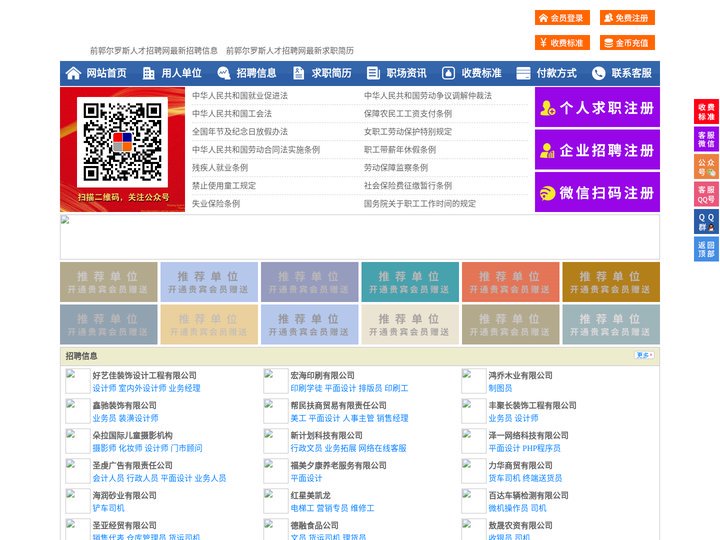Open 失业保险条例 link

[216, 203]
